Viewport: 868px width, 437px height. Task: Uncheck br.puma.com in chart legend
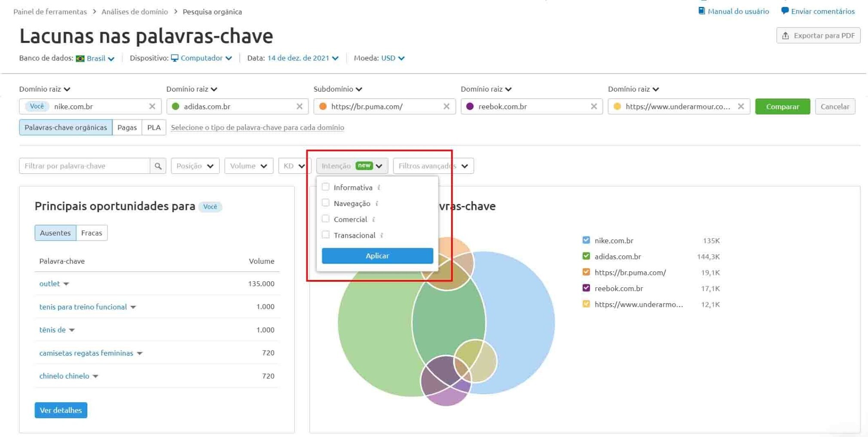[x=586, y=272]
